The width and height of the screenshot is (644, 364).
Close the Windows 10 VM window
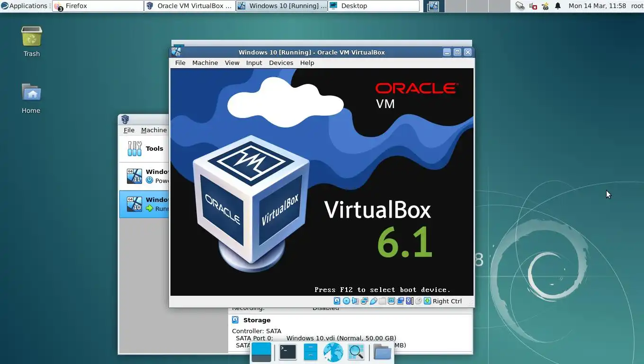(468, 52)
